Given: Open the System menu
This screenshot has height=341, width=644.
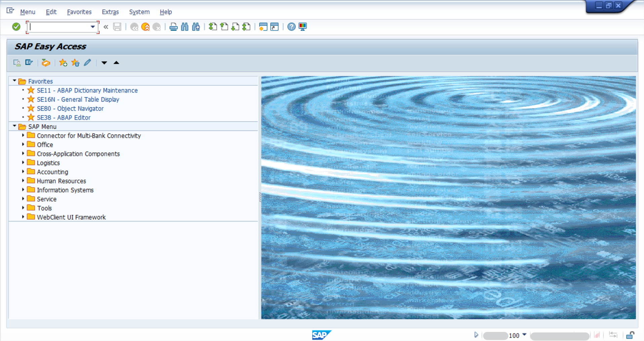Looking at the screenshot, I should (139, 12).
